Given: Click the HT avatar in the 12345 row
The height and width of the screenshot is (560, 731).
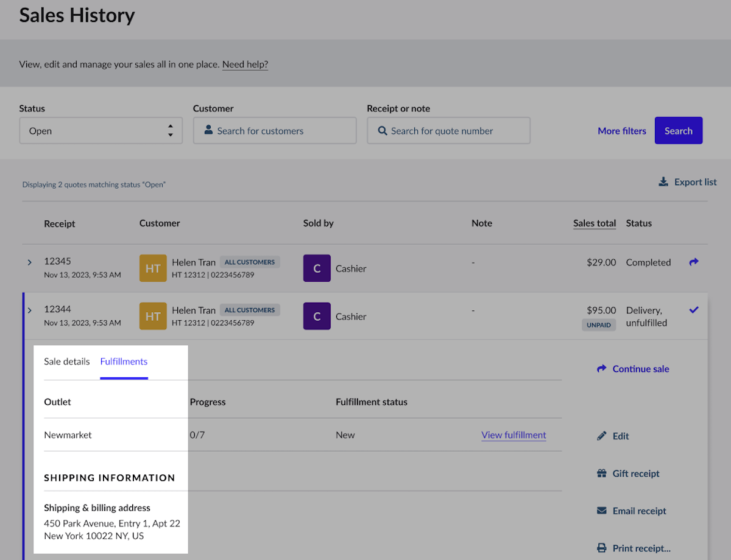Looking at the screenshot, I should [153, 268].
